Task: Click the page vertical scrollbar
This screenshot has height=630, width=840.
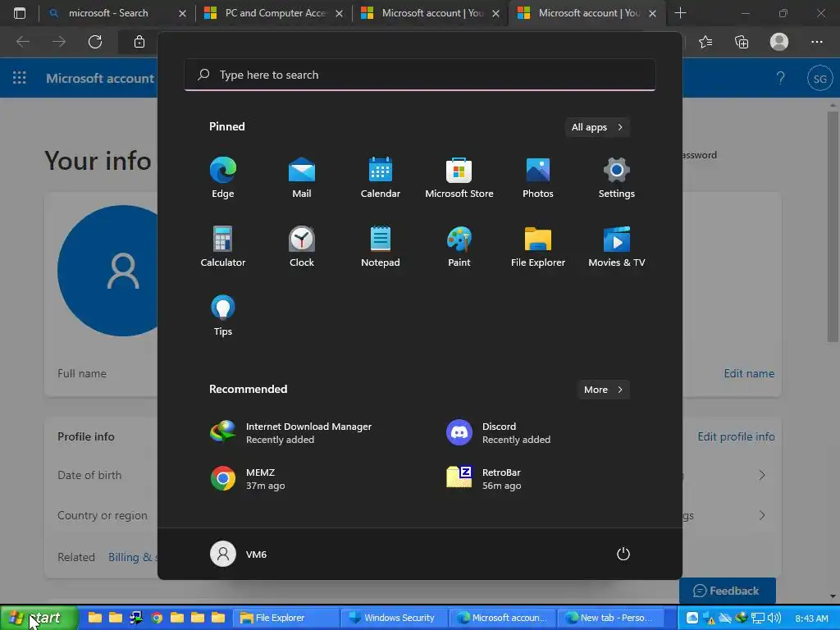Action: click(x=833, y=225)
